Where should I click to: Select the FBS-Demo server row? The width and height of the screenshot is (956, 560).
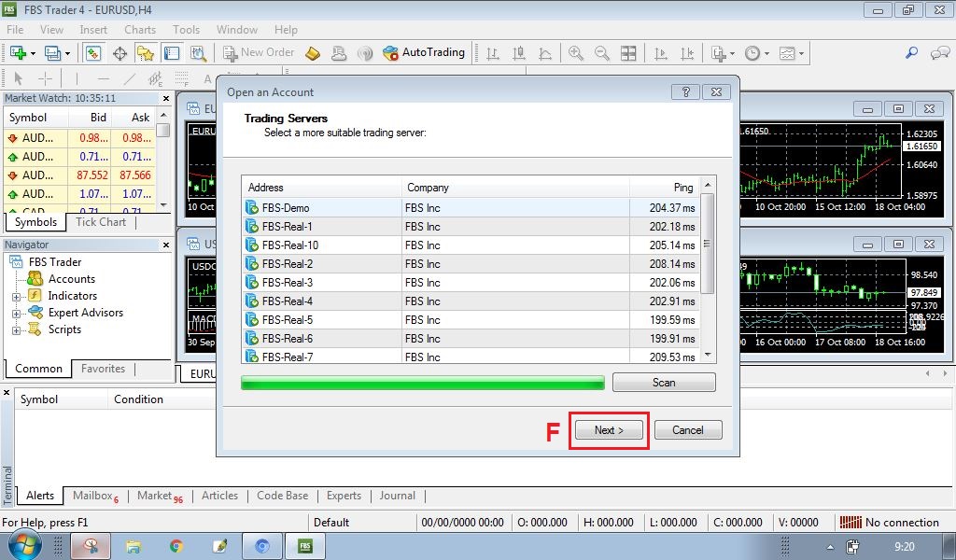pos(471,208)
